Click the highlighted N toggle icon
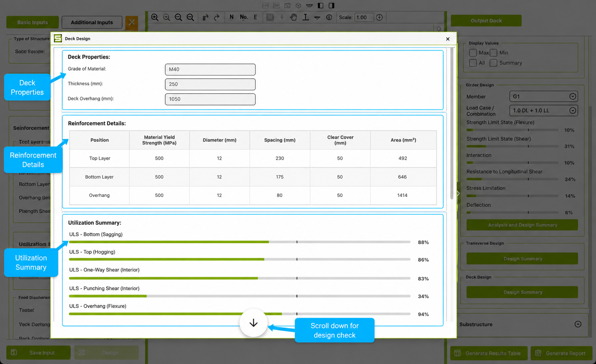 click(270, 17)
